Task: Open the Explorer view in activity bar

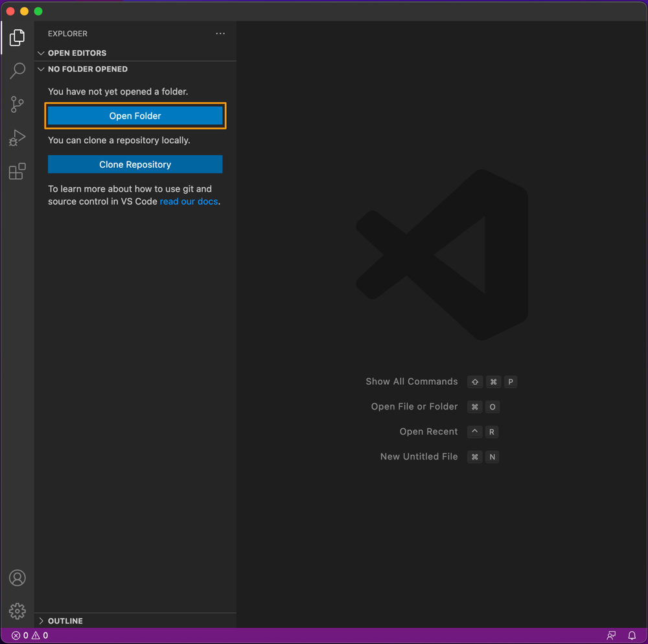Action: click(x=17, y=38)
